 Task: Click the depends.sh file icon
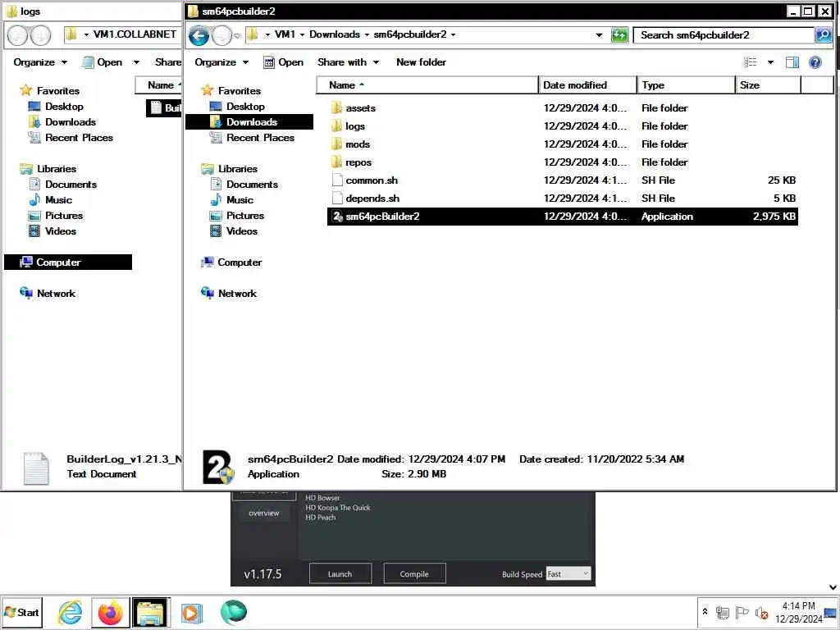pyautogui.click(x=337, y=199)
